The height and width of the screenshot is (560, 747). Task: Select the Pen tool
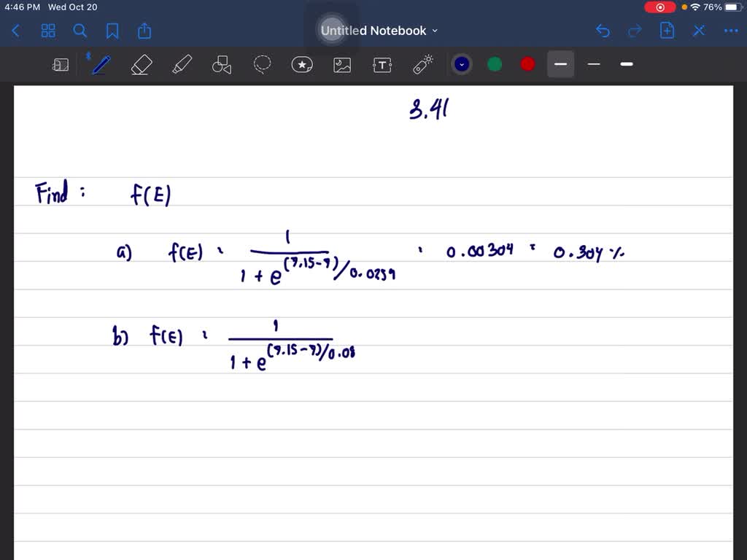point(101,64)
